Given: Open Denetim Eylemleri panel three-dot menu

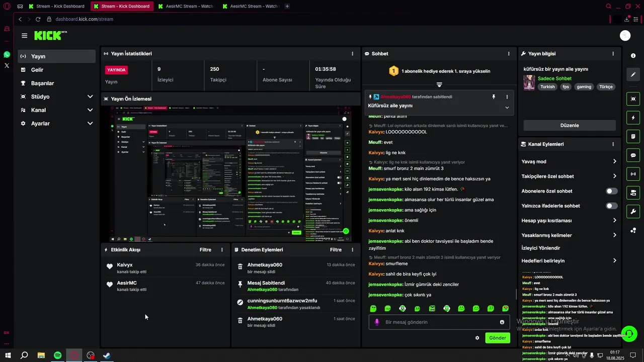Looking at the screenshot, I should click(x=352, y=249).
